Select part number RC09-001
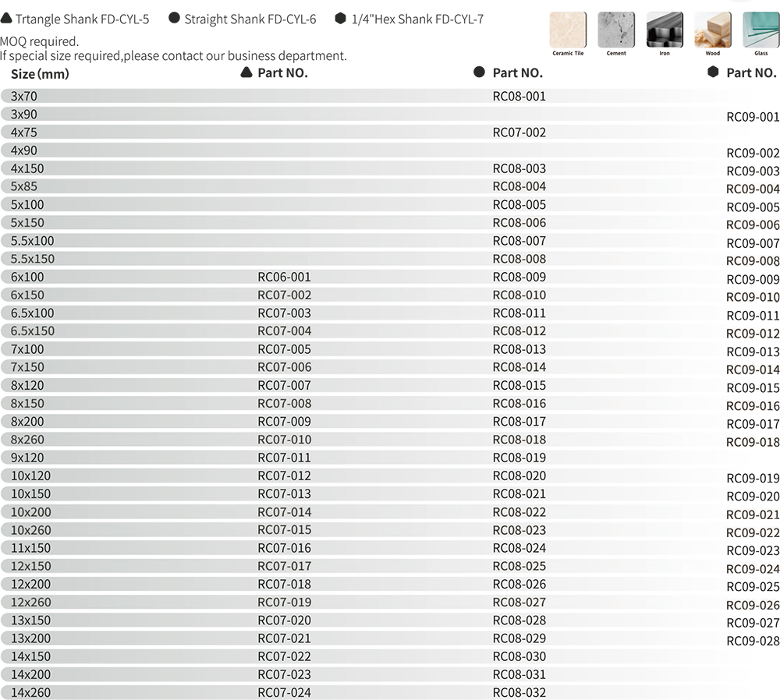This screenshot has height=700, width=780. click(753, 118)
